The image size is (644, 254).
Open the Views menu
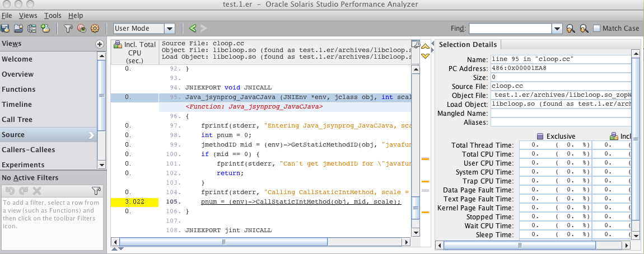click(28, 16)
